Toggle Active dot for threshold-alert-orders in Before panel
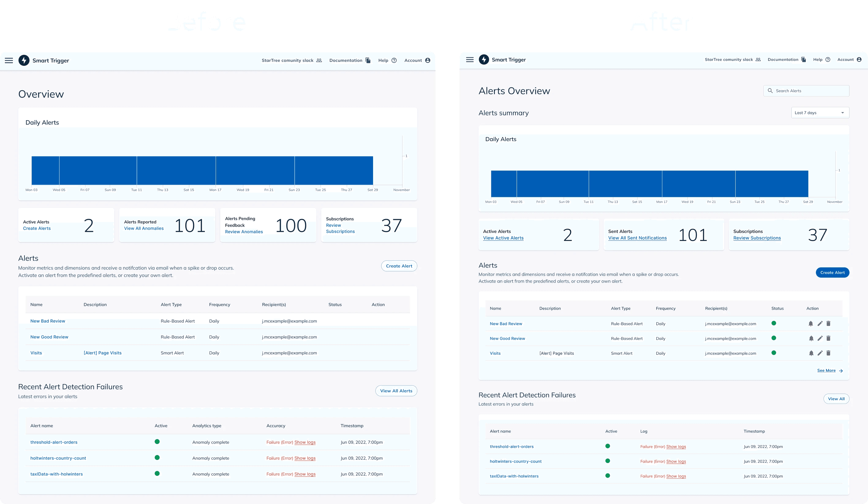This screenshot has height=504, width=868. pyautogui.click(x=157, y=442)
